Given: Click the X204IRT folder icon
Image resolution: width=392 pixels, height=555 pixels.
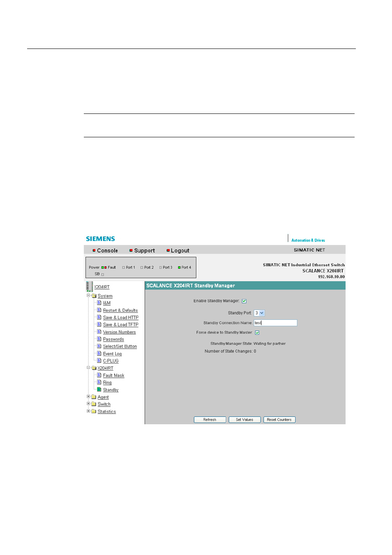Looking at the screenshot, I should coord(94,368).
